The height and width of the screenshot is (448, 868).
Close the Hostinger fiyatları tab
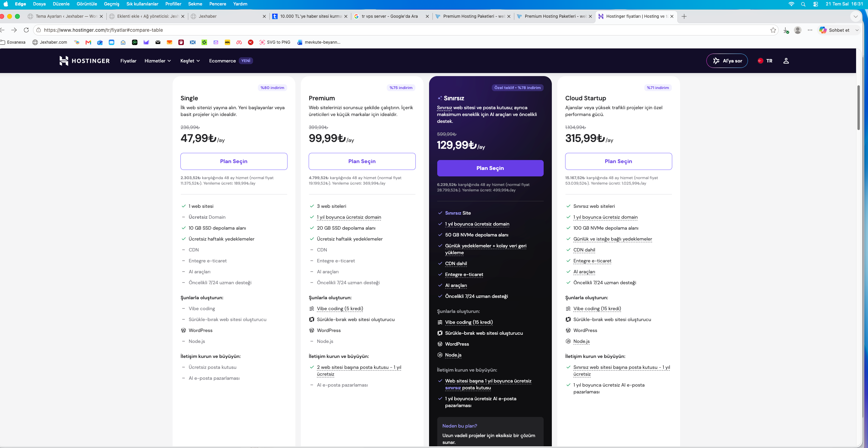coord(672,16)
